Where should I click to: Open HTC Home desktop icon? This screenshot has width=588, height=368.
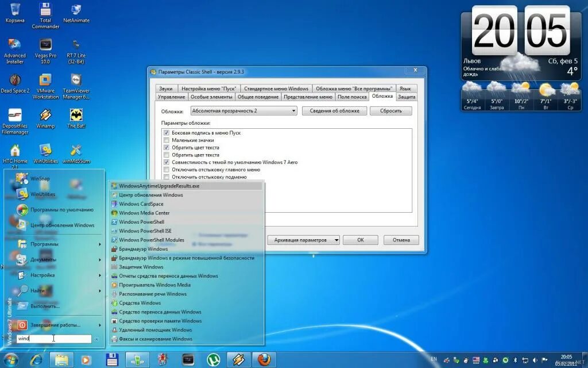(x=15, y=156)
